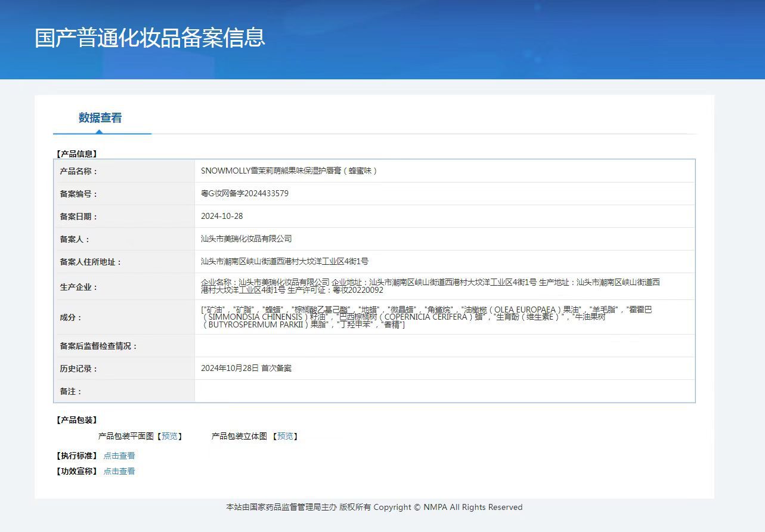Open the 数据查看 tab

tap(100, 118)
